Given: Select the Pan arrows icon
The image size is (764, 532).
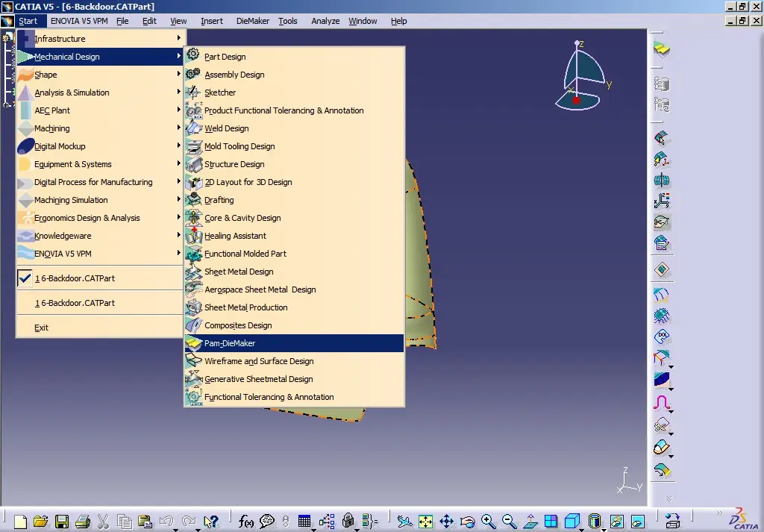Looking at the screenshot, I should tap(446, 522).
